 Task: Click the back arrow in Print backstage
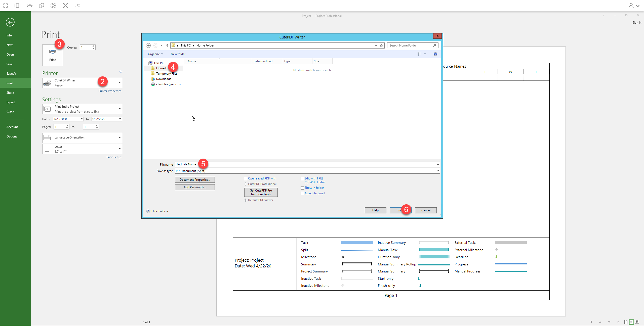tap(10, 22)
